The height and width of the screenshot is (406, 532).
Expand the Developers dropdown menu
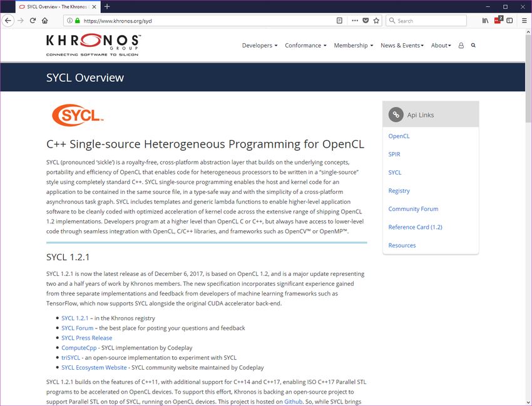coord(260,46)
